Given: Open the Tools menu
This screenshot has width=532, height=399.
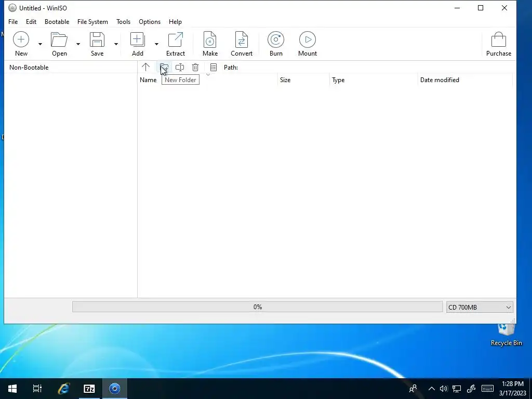Looking at the screenshot, I should 123,22.
